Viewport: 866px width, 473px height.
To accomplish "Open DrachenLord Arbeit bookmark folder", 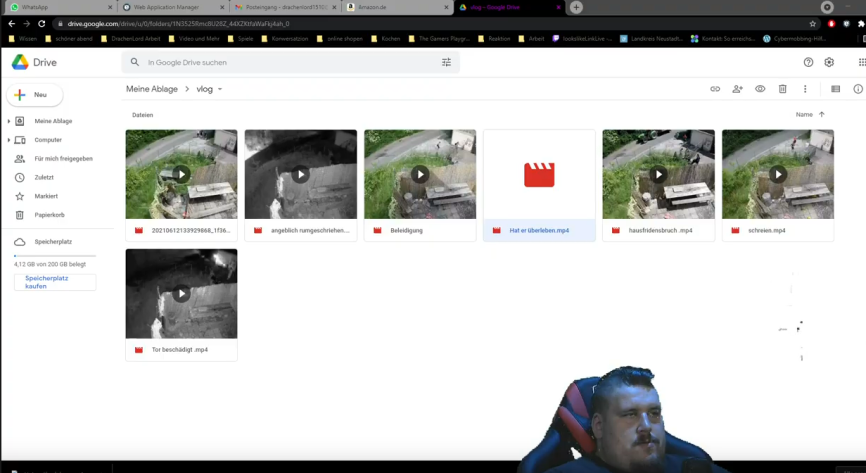I will pos(130,39).
